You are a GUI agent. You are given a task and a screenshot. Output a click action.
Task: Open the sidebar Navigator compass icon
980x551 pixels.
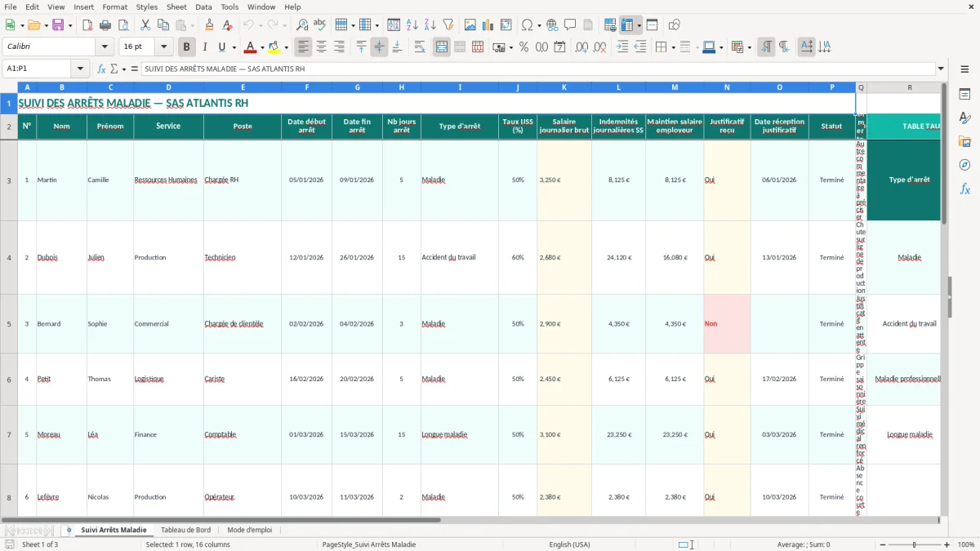(964, 165)
